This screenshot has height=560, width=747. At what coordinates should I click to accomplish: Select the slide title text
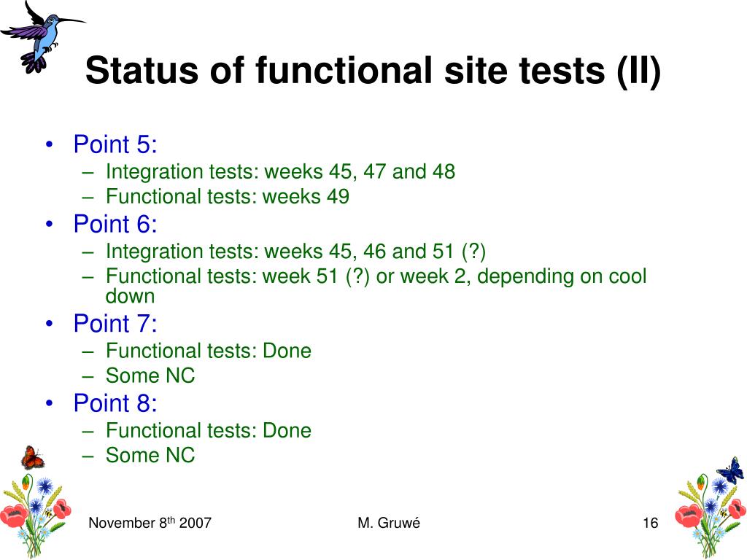(373, 71)
